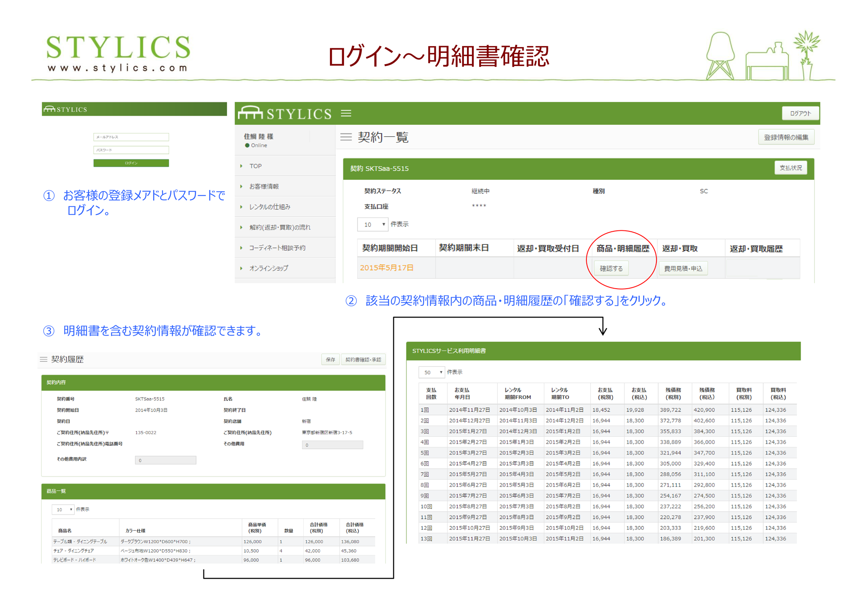Viewport: 868px width, 613px height.
Task: Open the 10 件表示 dropdown in 契約一覧
Action: point(373,225)
